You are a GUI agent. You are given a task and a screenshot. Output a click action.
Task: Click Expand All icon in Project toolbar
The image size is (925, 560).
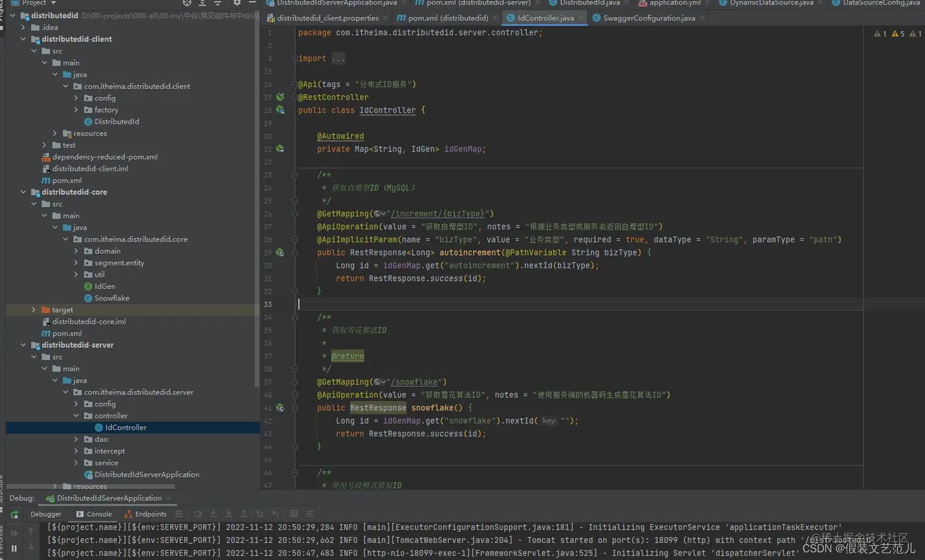click(x=202, y=3)
